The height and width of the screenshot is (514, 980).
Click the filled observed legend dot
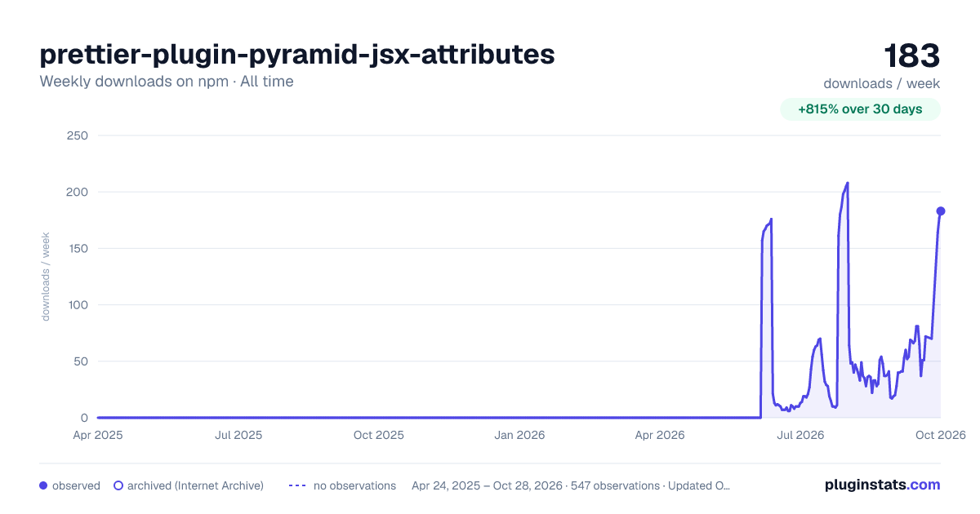(43, 485)
